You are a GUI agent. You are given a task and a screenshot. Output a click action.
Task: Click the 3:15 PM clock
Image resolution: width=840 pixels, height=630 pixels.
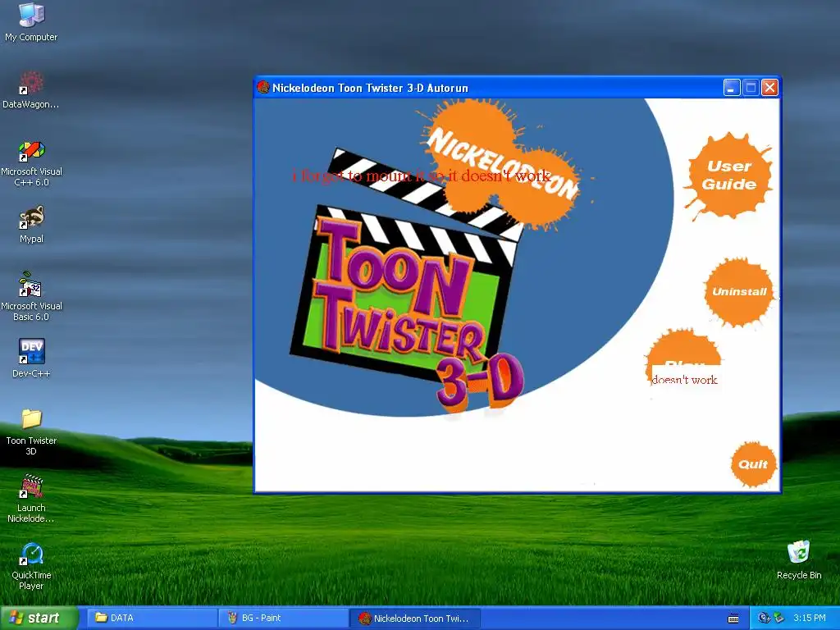pos(810,618)
